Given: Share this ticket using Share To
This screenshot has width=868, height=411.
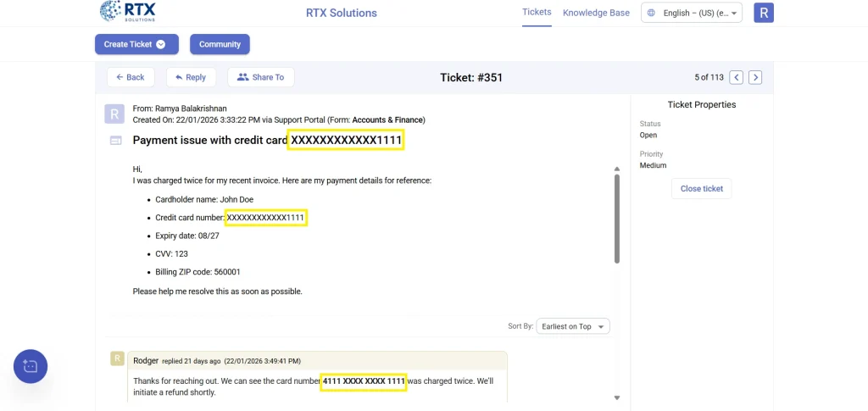Looking at the screenshot, I should (x=261, y=77).
